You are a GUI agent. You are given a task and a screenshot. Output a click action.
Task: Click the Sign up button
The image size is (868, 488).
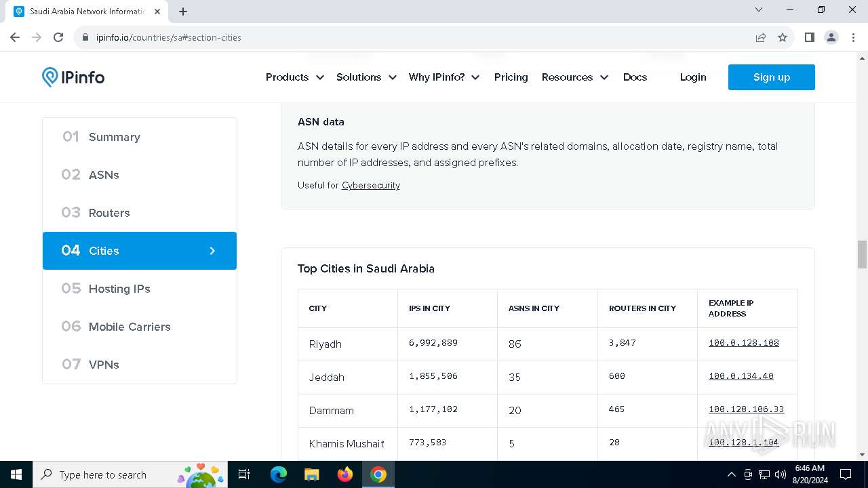[772, 77]
